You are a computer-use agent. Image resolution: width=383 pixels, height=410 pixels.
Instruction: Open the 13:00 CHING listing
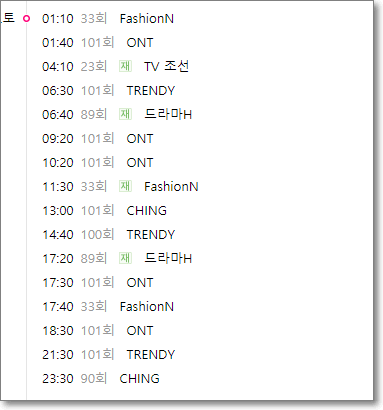click(x=104, y=211)
